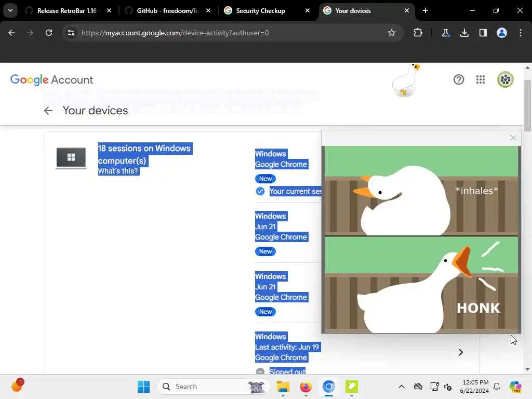
Task: Open the notification bell
Action: click(x=497, y=387)
